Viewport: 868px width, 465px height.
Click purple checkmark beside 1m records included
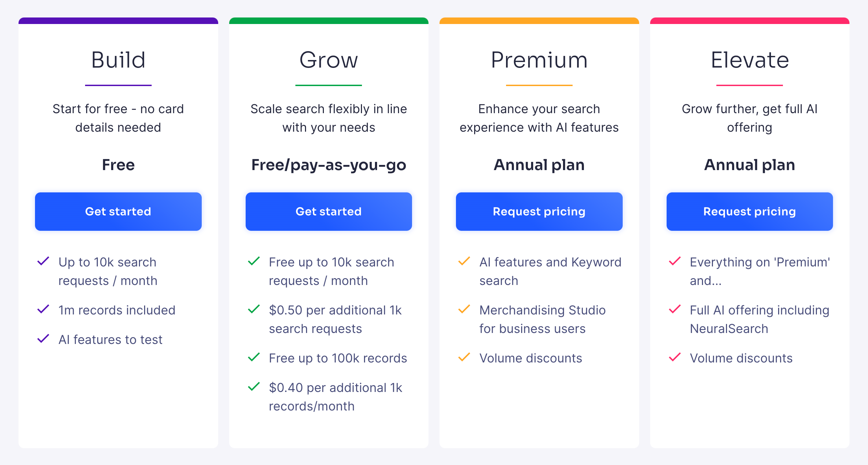click(x=43, y=309)
